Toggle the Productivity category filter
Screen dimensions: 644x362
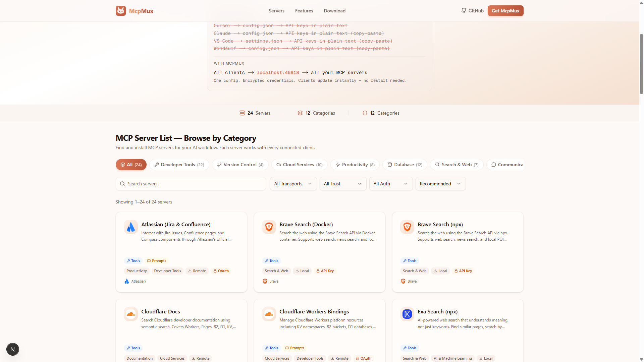point(355,165)
